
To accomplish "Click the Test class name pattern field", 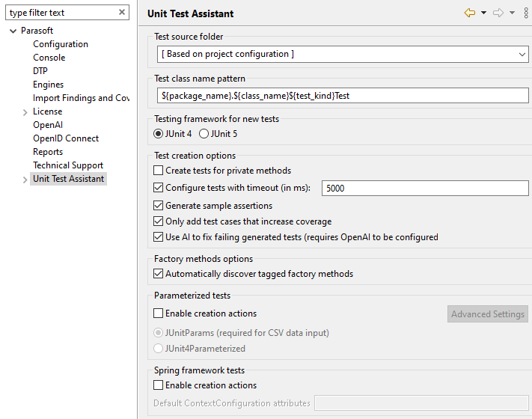I will (343, 96).
